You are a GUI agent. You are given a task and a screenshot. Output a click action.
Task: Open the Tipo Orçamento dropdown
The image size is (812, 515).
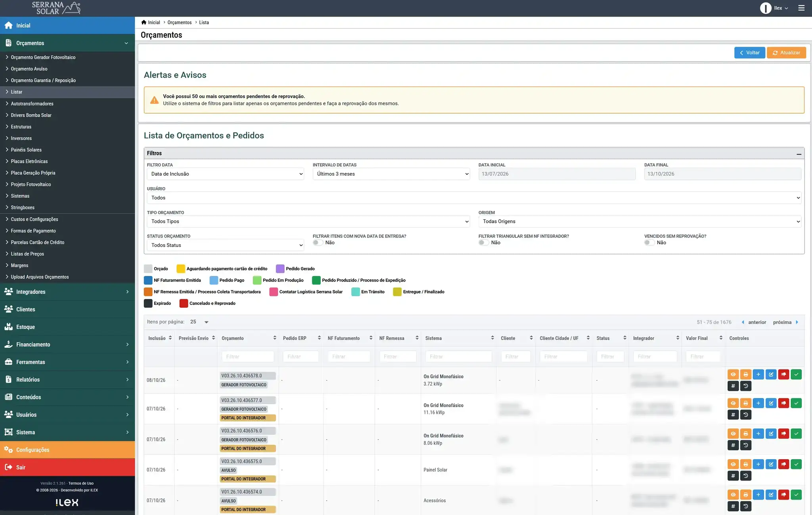(308, 222)
